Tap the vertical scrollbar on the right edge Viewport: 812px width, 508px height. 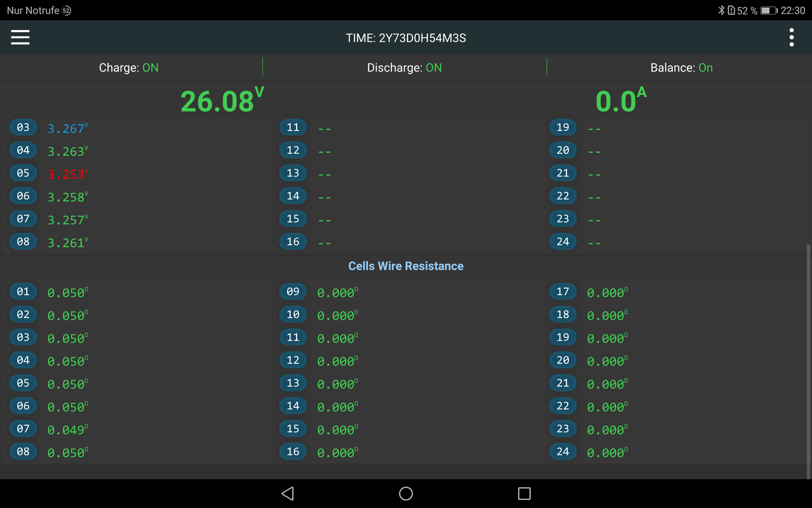pos(809,362)
